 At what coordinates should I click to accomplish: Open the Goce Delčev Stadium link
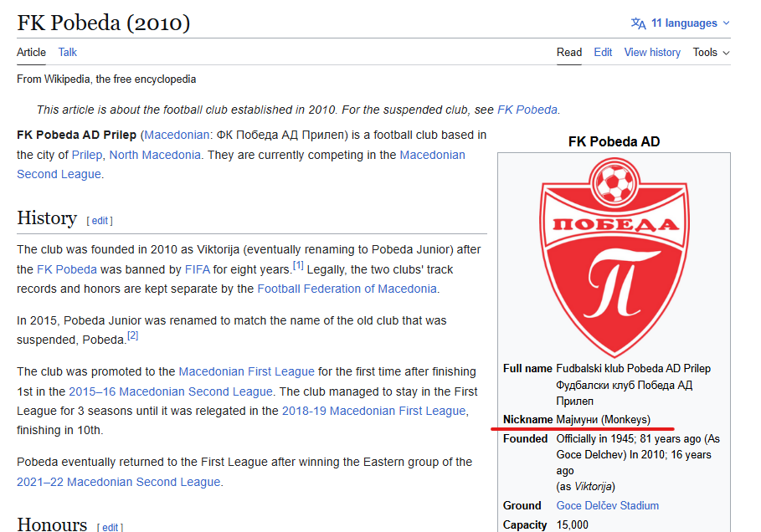(x=608, y=506)
